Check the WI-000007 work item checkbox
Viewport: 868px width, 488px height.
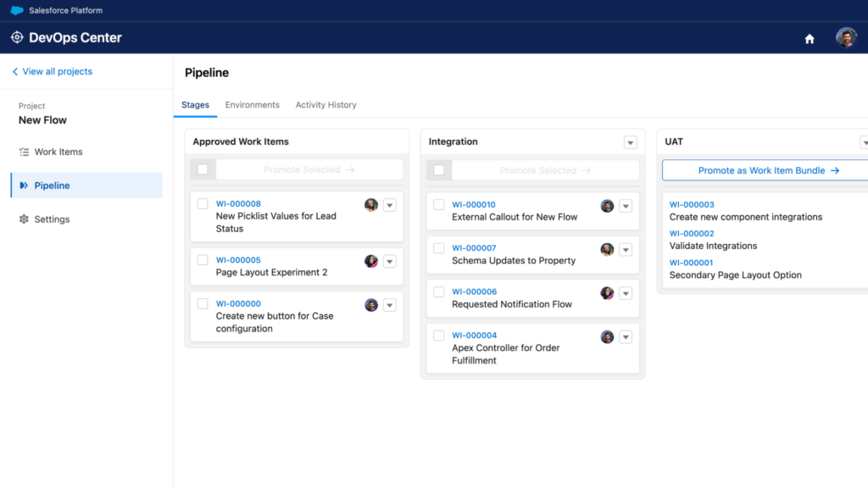click(439, 248)
